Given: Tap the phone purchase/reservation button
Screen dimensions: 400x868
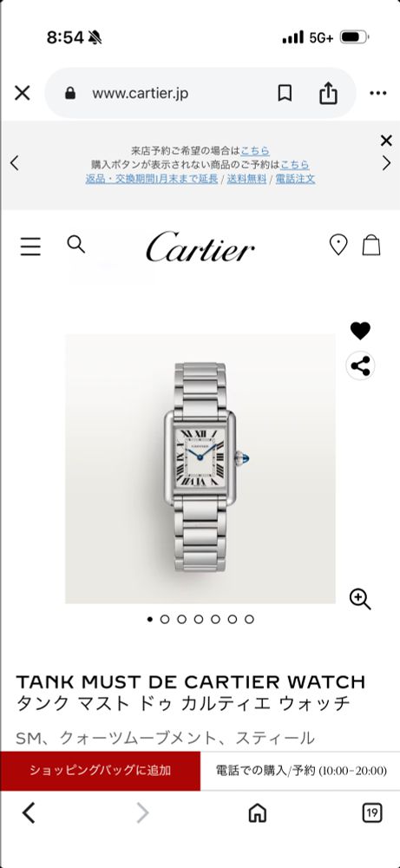Looking at the screenshot, I should pyautogui.click(x=300, y=771).
